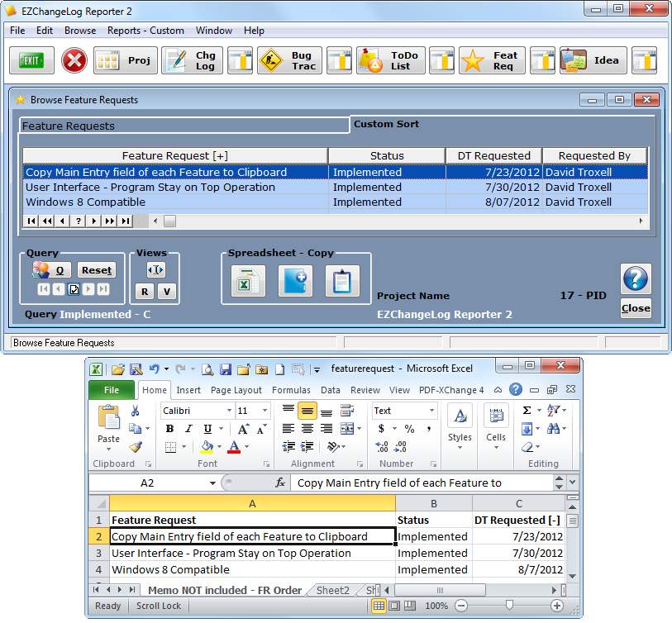Switch to the Sheet2 worksheet tab
Screen dimensions: 672x623
pyautogui.click(x=333, y=591)
